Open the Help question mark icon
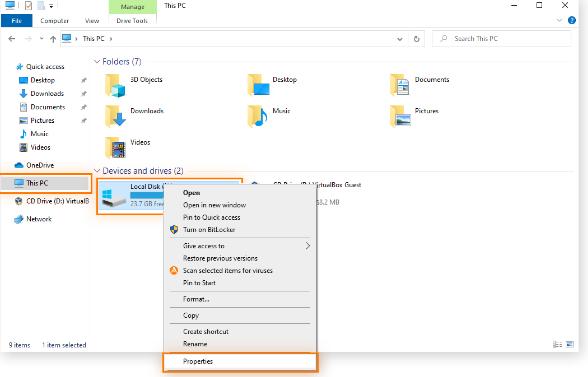Viewport: 588px width, 377px height. 572,20
